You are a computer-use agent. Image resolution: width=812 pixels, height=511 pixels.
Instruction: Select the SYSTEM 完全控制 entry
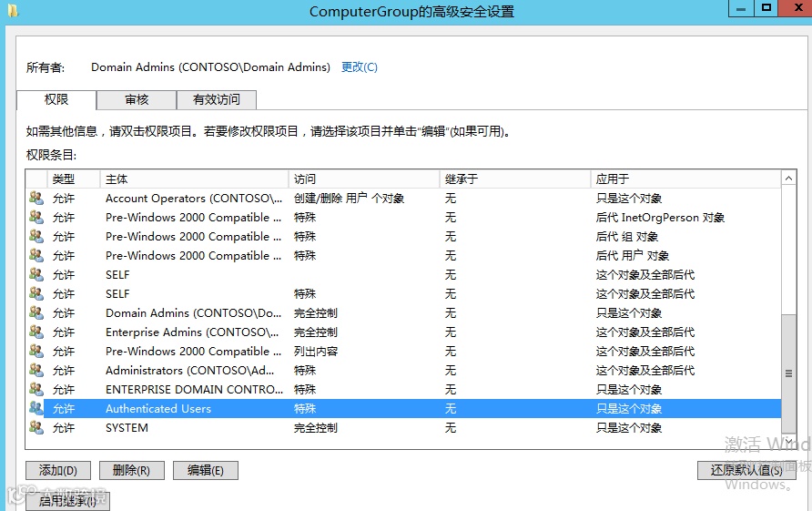(403, 427)
